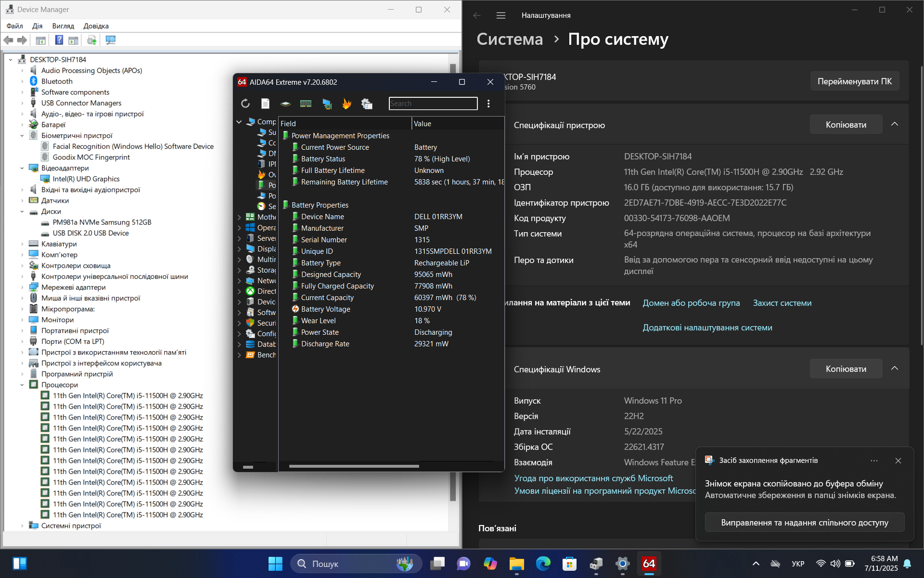Image resolution: width=924 pixels, height=578 pixels.
Task: Collapse the Відеоадаптери node in Device Manager
Action: tap(22, 168)
